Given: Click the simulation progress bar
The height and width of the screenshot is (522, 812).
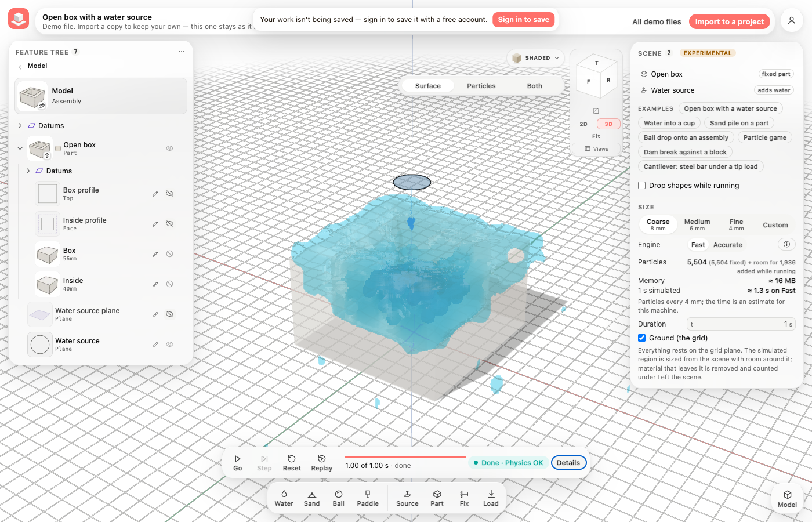Looking at the screenshot, I should (405, 457).
